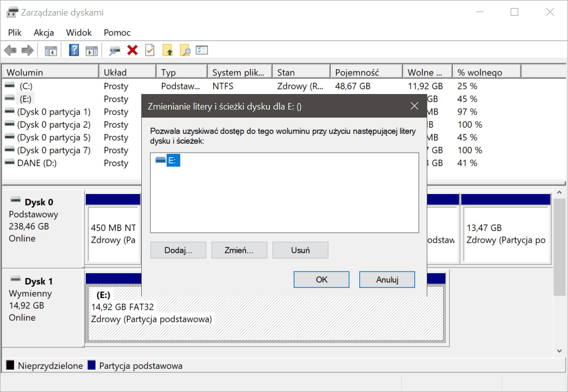Cancel the dialog with Anuluj
568x392 pixels.
coord(387,280)
